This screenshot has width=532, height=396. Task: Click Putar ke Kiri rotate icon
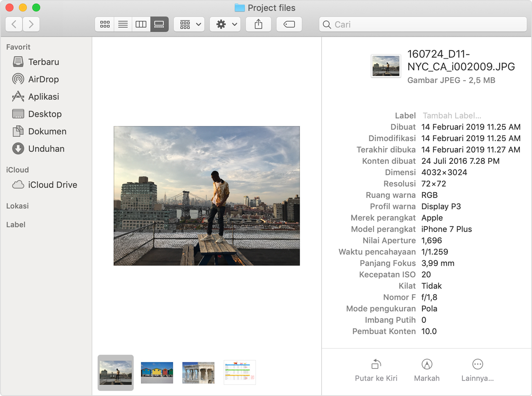[x=376, y=365]
